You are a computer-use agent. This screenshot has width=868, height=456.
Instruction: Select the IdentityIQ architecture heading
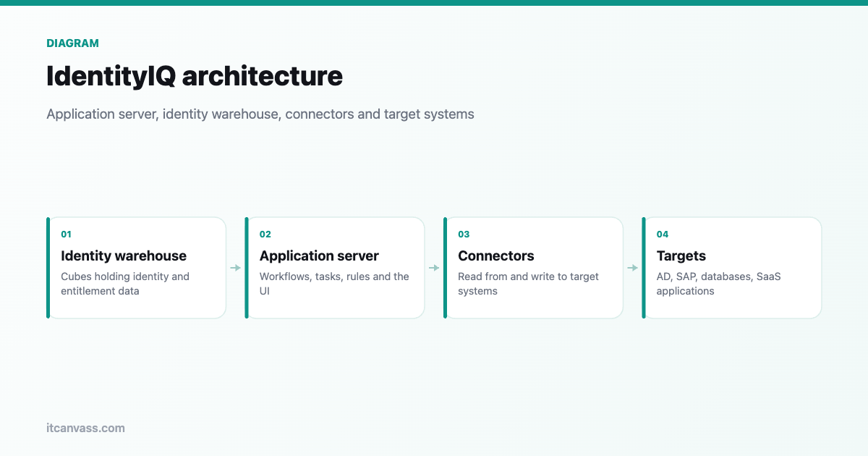[x=195, y=76]
